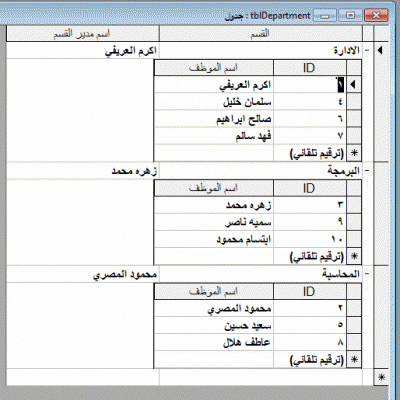Select the row selector for سميه ناصر
The image size is (400, 400).
[354, 222]
